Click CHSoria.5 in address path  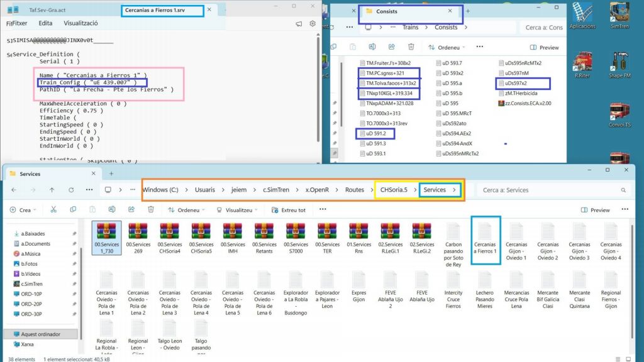point(394,190)
